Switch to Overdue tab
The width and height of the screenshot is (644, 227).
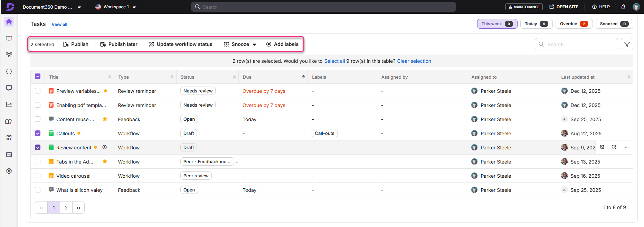[574, 24]
